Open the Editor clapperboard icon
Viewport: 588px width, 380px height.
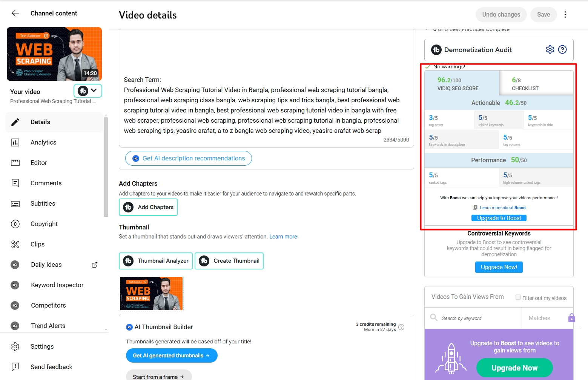click(15, 163)
